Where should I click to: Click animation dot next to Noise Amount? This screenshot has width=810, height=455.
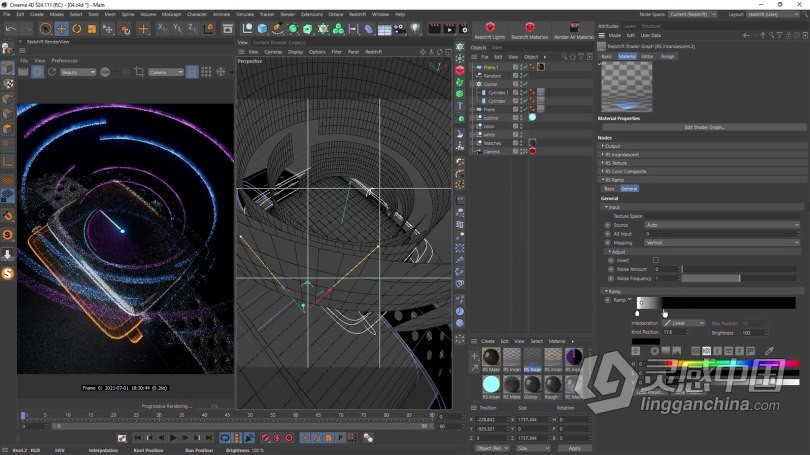pos(611,269)
